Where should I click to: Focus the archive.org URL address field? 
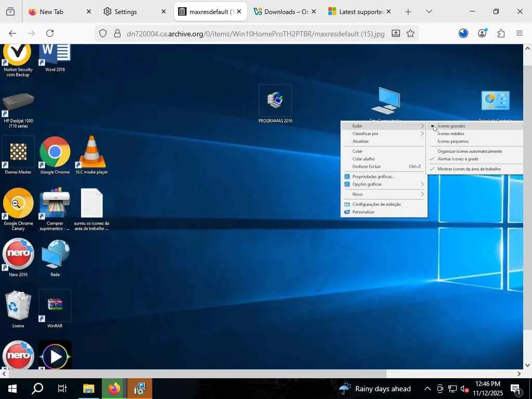click(256, 34)
